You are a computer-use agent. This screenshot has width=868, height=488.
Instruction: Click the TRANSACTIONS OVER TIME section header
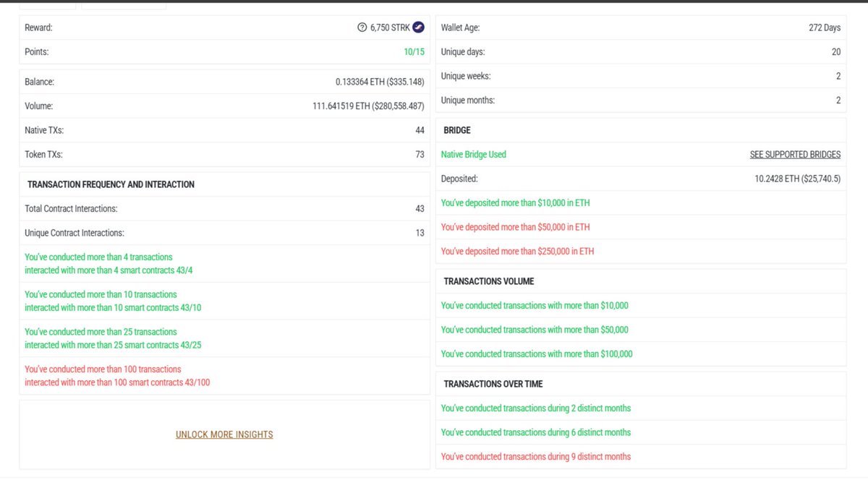(x=491, y=384)
